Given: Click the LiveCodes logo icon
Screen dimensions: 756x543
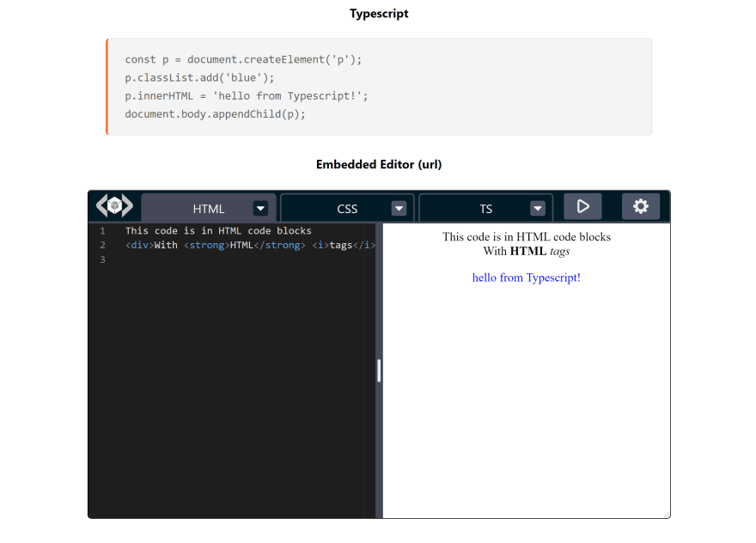Looking at the screenshot, I should coord(114,206).
